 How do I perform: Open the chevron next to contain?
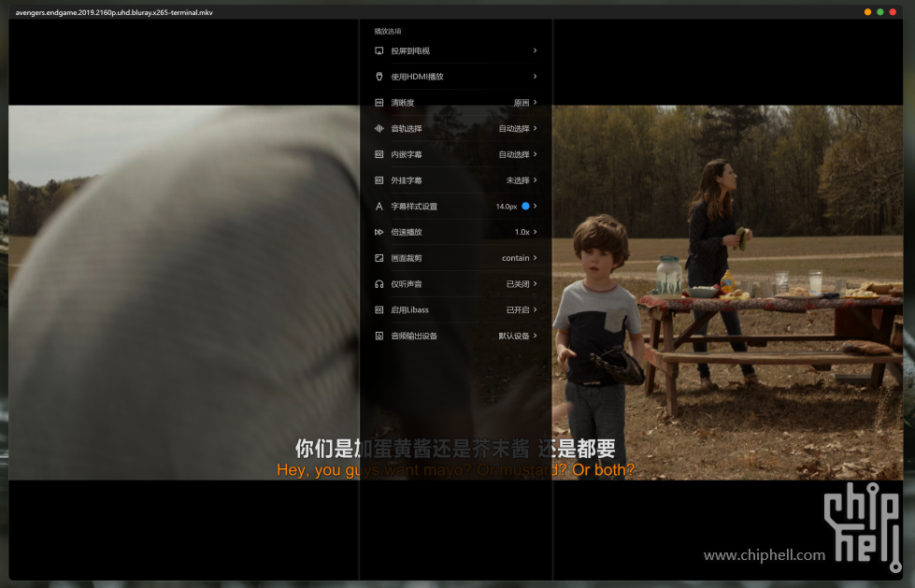(x=535, y=258)
